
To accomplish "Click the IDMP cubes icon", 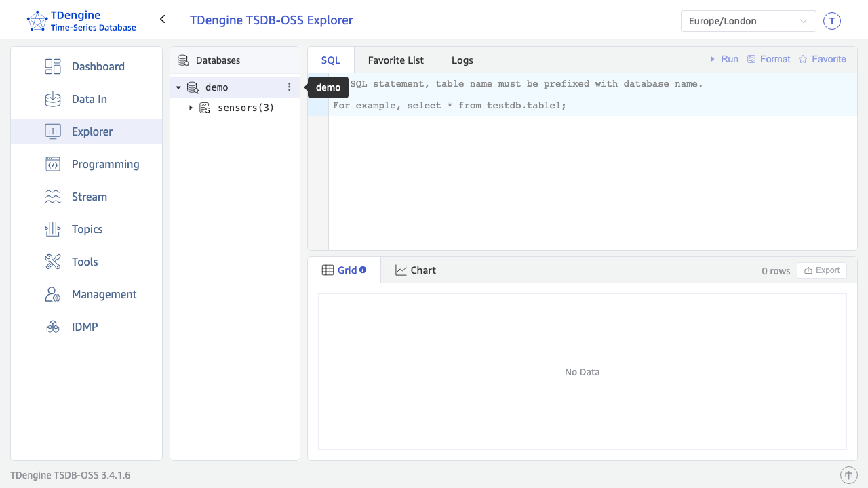I will (x=53, y=327).
